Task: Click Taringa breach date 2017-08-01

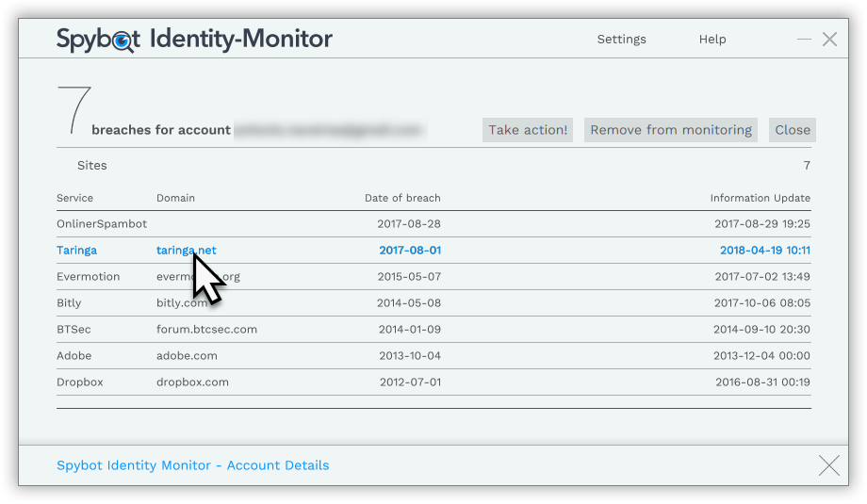Action: click(410, 251)
